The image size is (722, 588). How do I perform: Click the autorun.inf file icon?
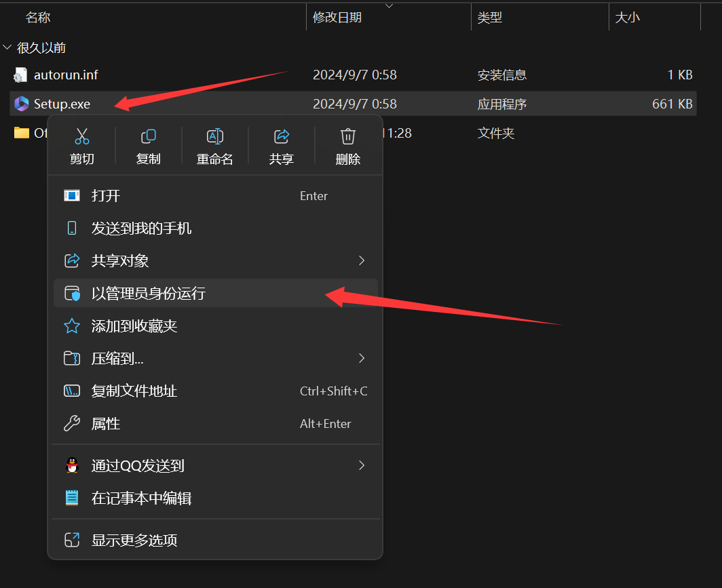coord(22,75)
